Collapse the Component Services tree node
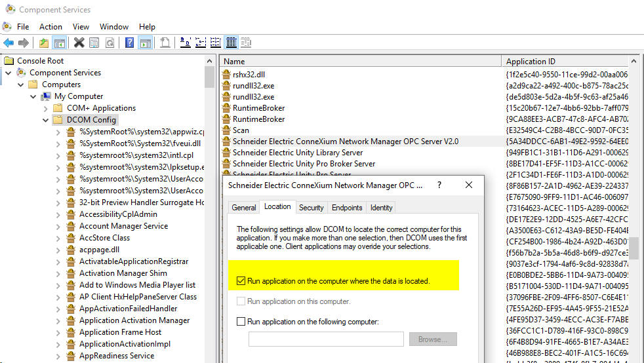The height and width of the screenshot is (363, 644). pyautogui.click(x=9, y=73)
